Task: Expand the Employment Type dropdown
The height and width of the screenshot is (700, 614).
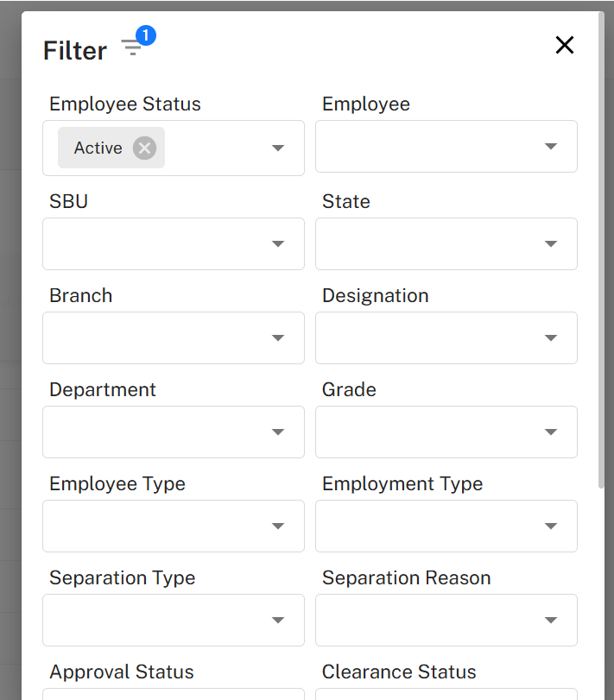Action: (x=551, y=527)
